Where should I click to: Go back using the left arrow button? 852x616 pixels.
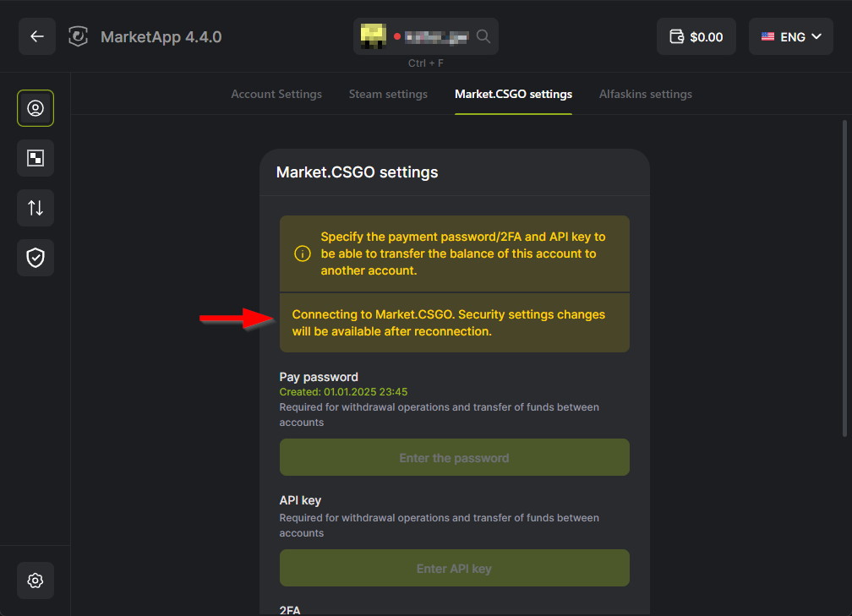click(37, 36)
